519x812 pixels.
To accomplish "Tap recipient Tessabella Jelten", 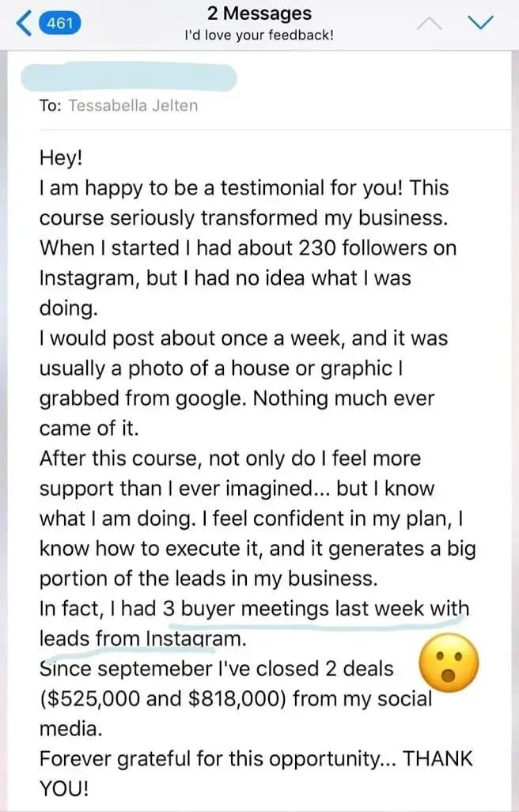I will click(133, 106).
